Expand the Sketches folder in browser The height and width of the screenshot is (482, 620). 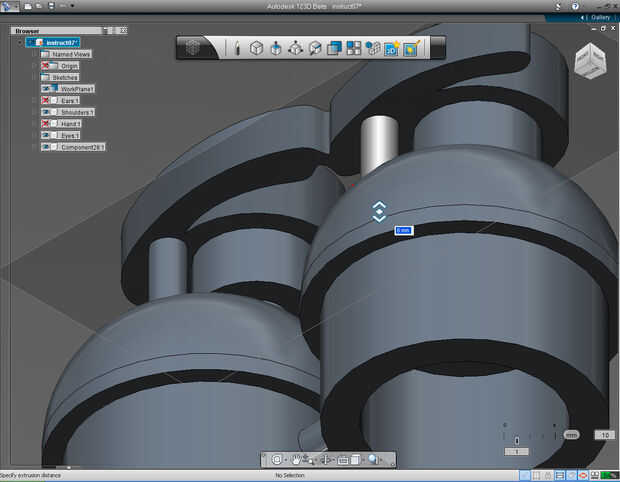tap(34, 77)
